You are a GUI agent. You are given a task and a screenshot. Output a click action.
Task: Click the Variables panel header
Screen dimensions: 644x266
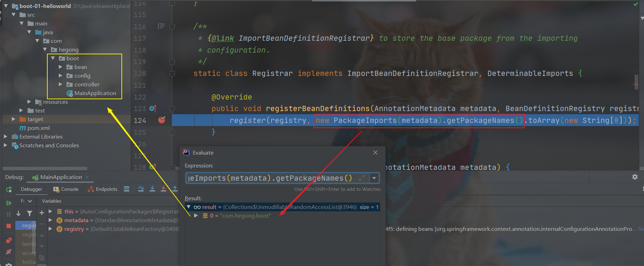tap(51, 201)
